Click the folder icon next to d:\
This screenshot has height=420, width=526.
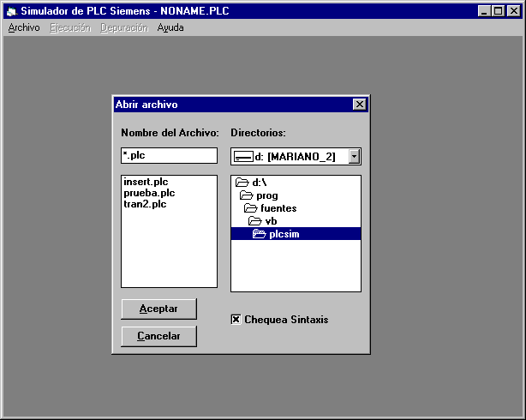242,183
